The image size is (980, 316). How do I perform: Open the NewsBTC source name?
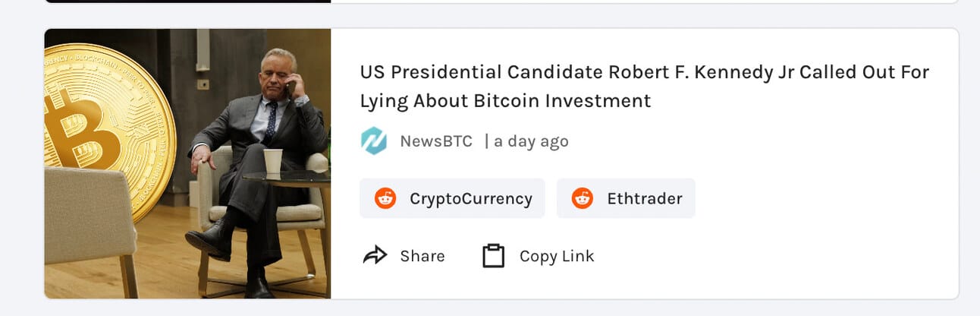click(x=436, y=141)
